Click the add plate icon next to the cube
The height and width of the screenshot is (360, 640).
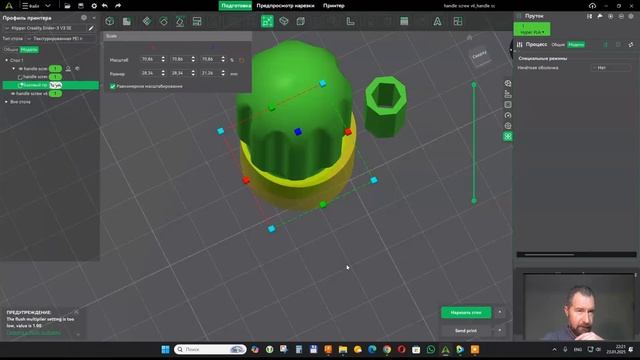point(127,21)
